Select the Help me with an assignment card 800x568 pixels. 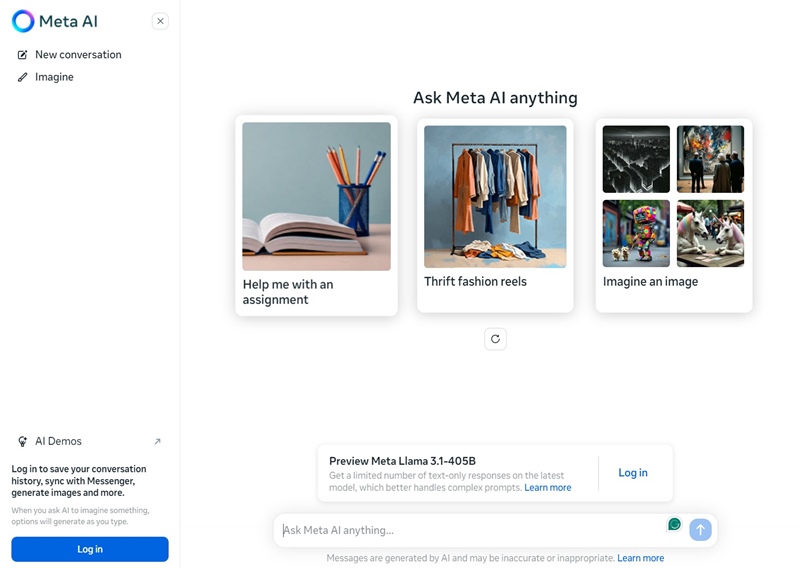(316, 215)
